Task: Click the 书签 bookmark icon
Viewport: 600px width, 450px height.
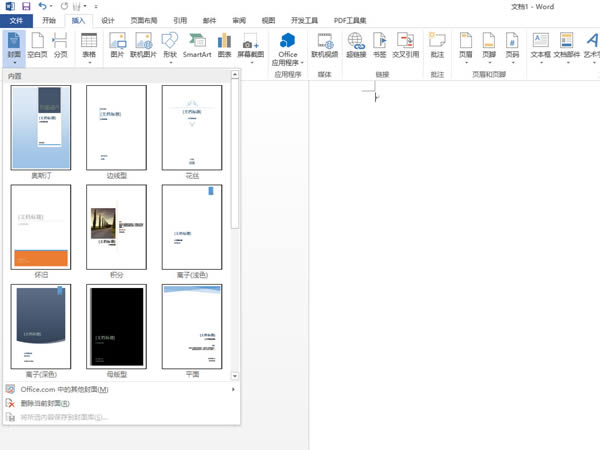Action: [379, 46]
